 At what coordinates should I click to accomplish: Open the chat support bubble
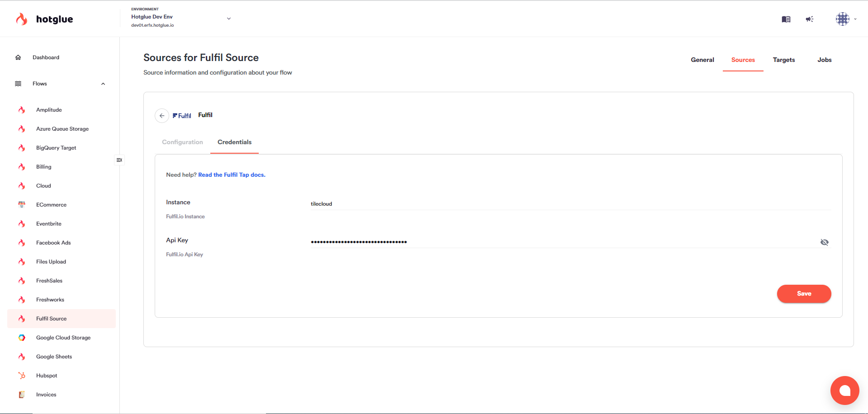pyautogui.click(x=844, y=390)
